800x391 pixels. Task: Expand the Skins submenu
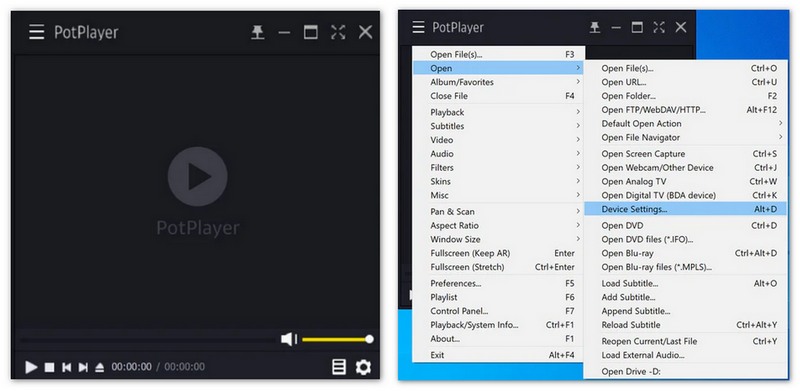point(498,181)
